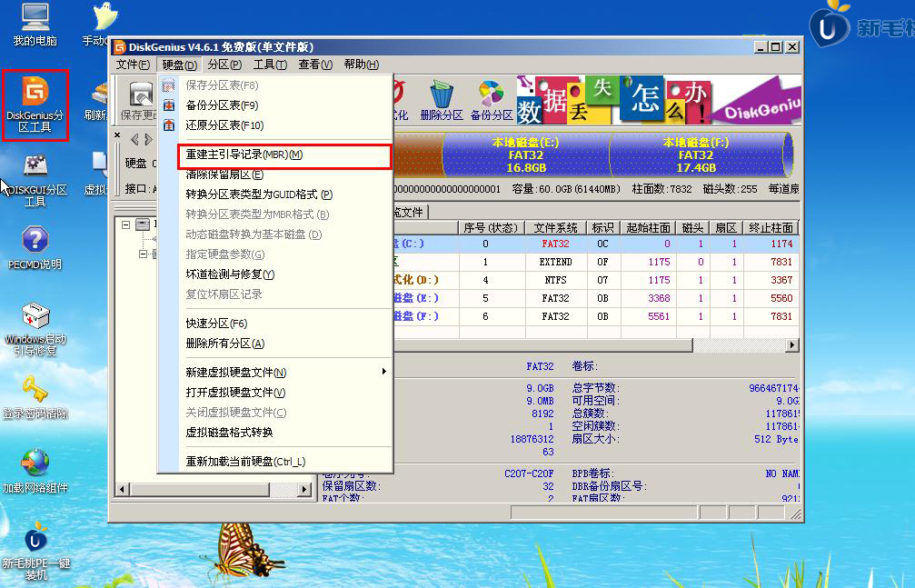The width and height of the screenshot is (915, 588).
Task: Select FAT32 E: partition row
Action: click(x=595, y=298)
